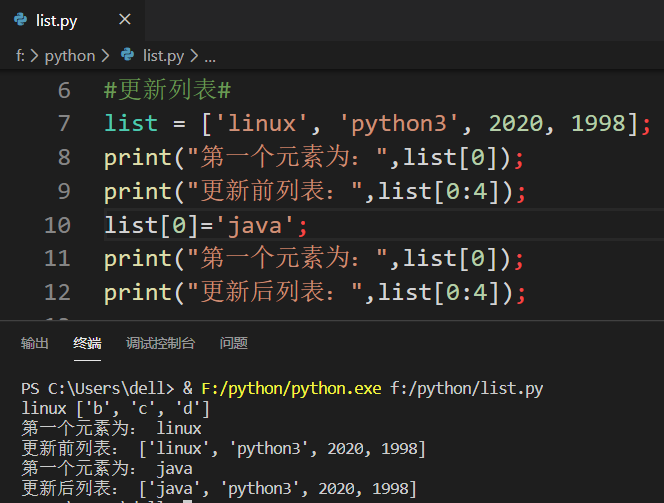Click the Python icon in breadcrumb bar
Image resolution: width=664 pixels, height=503 pixels.
(127, 55)
